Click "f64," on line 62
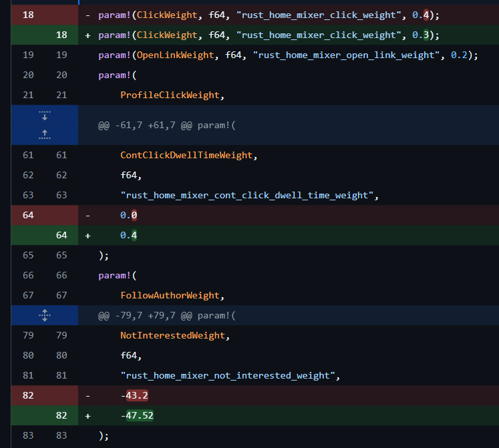499x448 pixels. click(131, 176)
